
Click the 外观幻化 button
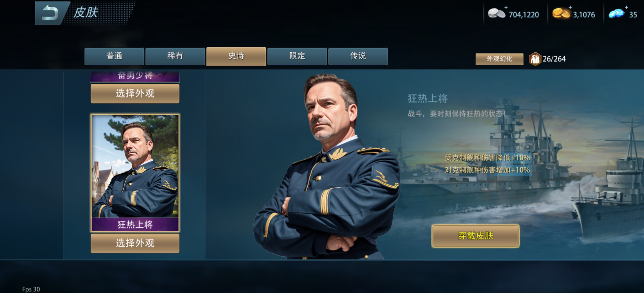pyautogui.click(x=499, y=59)
